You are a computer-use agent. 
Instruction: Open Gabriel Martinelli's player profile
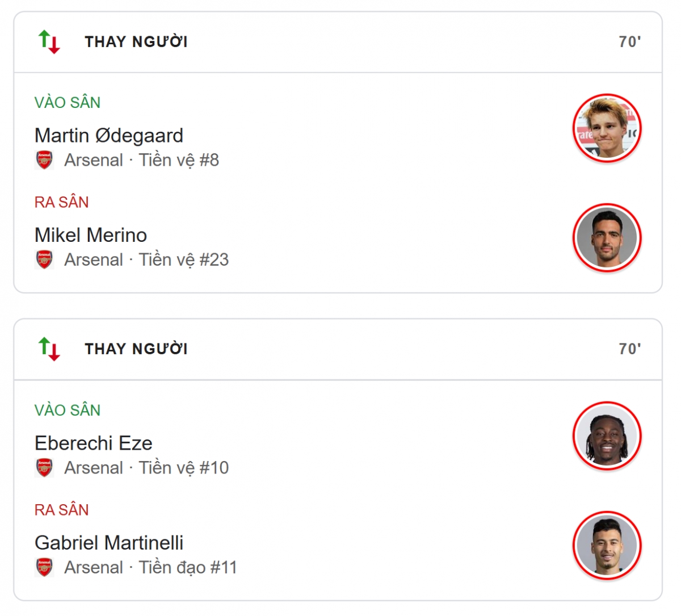(109, 543)
